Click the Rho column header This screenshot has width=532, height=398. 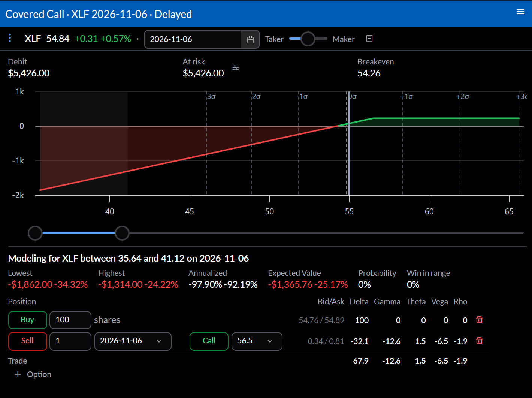(x=460, y=302)
